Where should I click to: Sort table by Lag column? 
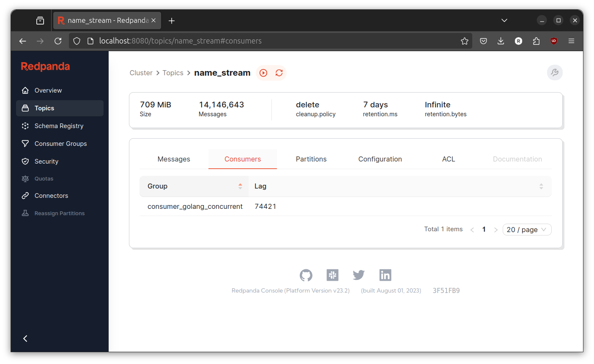(400, 186)
